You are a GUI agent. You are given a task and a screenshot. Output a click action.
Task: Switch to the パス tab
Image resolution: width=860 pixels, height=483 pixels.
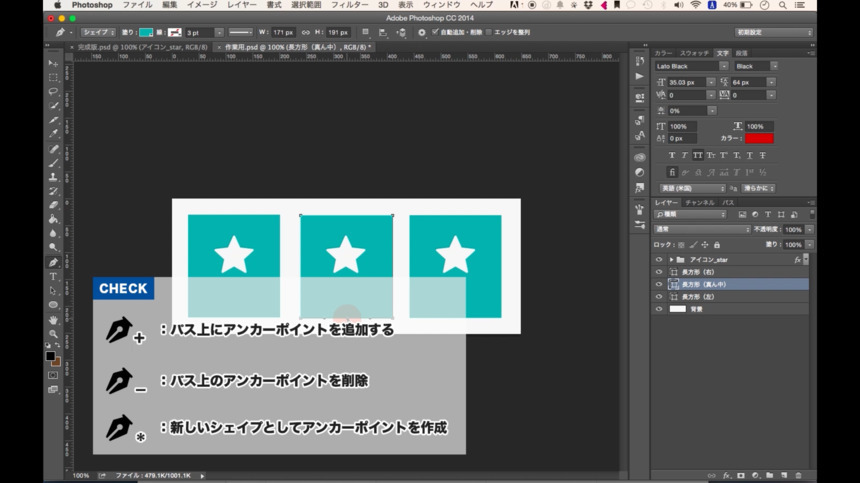[x=728, y=203]
